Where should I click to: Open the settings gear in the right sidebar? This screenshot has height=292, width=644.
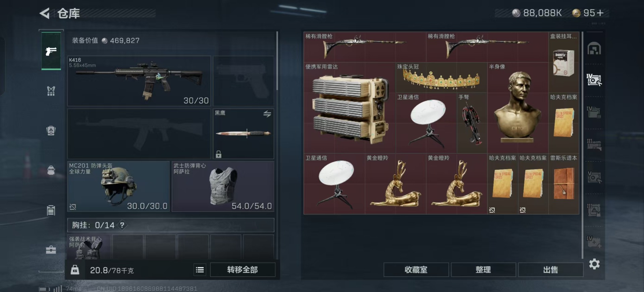(594, 264)
